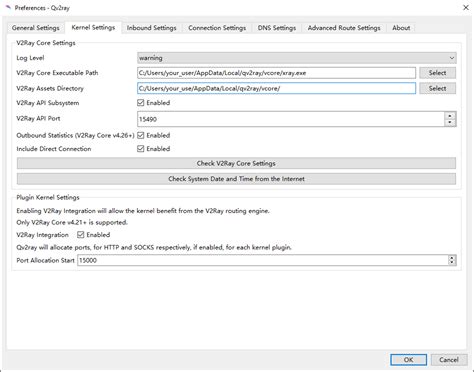
Task: Click Only V2Ray Core v4.21+ is supported text
Action: pyautogui.click(x=72, y=222)
